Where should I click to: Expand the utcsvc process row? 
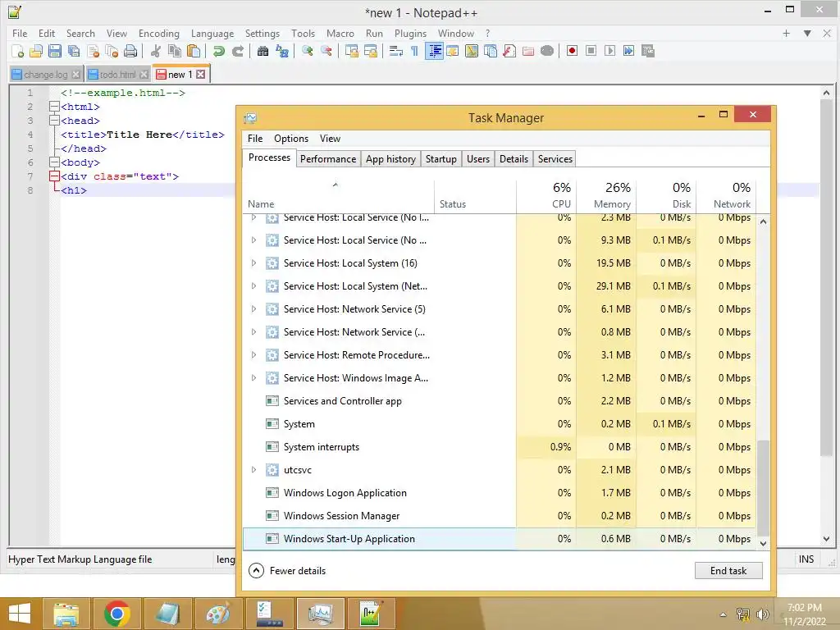click(254, 470)
